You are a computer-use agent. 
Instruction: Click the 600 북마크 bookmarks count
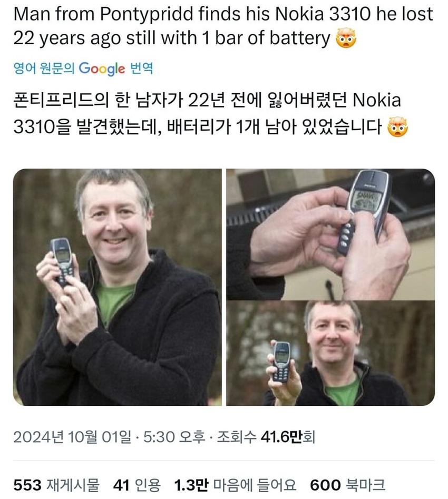click(x=348, y=485)
